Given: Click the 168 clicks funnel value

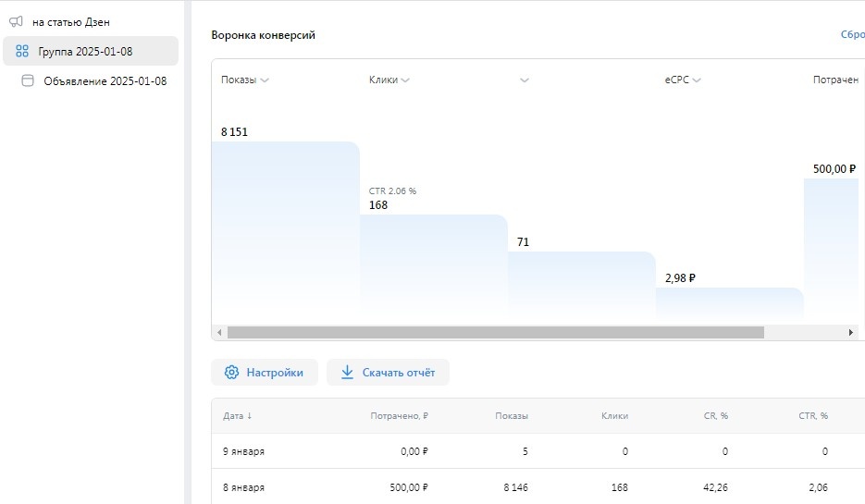Looking at the screenshot, I should click(378, 205).
